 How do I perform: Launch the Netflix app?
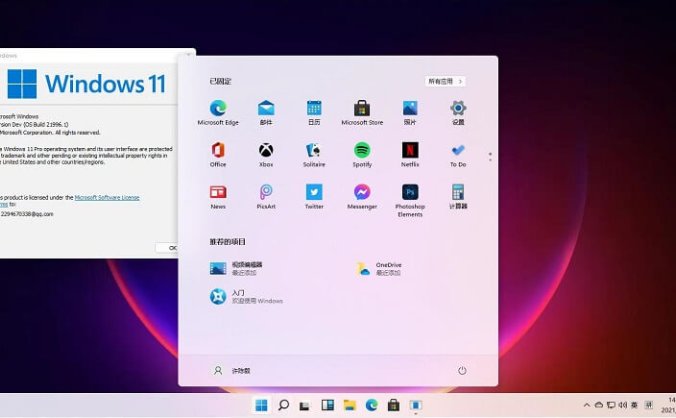410,154
